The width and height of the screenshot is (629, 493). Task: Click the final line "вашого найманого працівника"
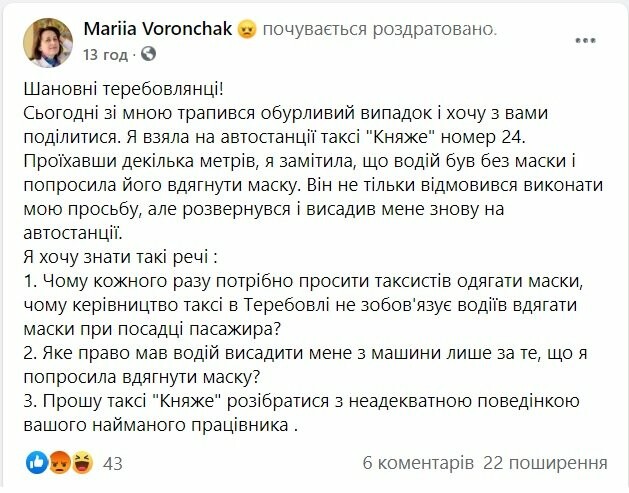point(160,425)
